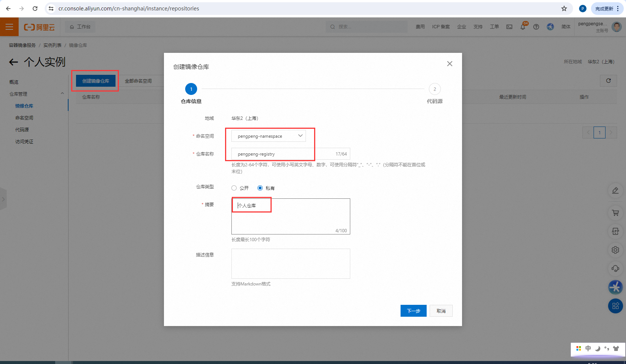Open 访问凭证 in the sidebar

coord(24,141)
